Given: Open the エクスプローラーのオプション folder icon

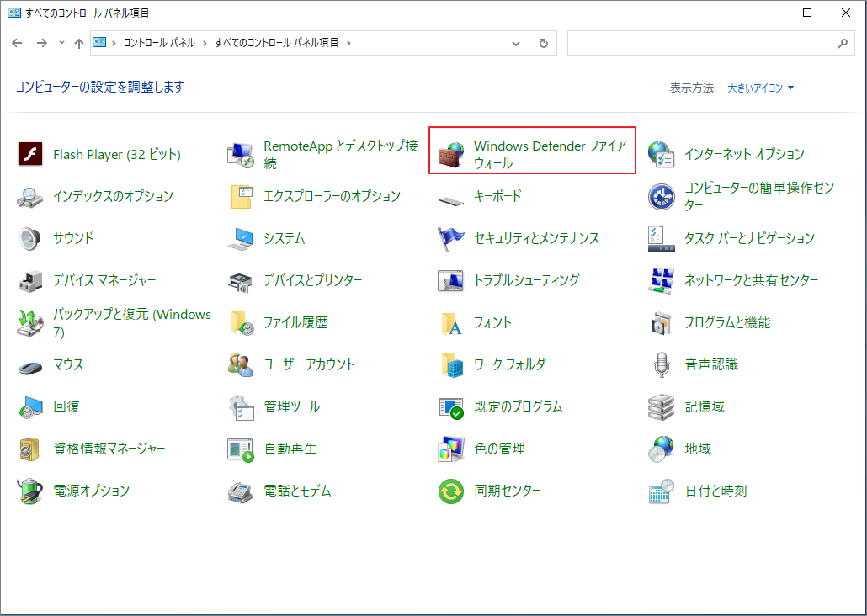Looking at the screenshot, I should (241, 196).
